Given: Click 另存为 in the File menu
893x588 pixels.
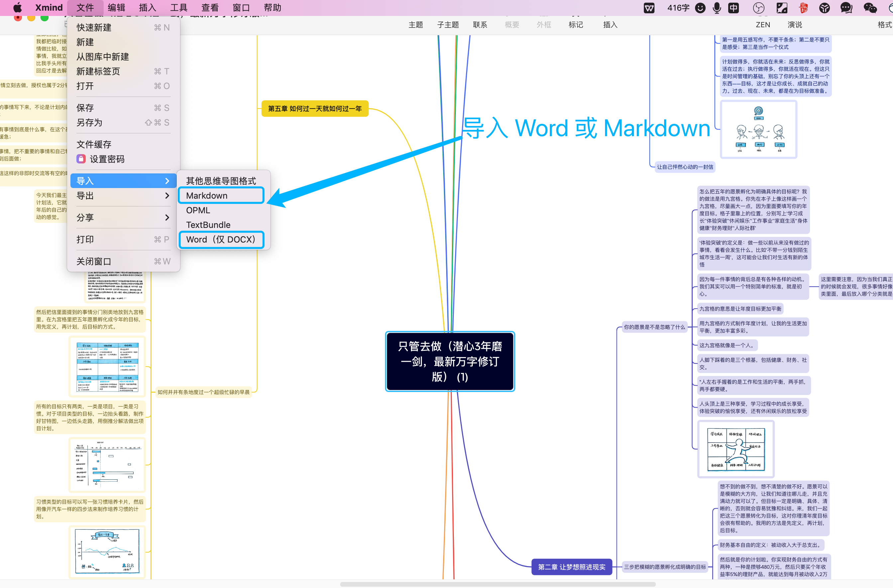Looking at the screenshot, I should click(89, 123).
